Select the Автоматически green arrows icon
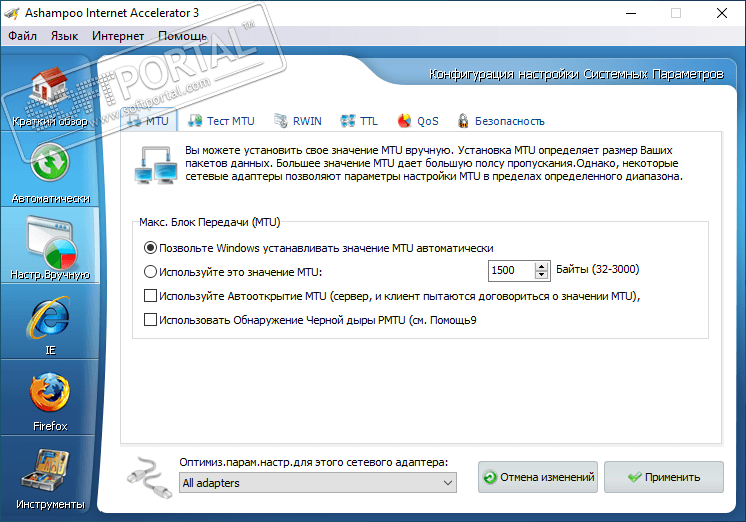 coord(49,163)
